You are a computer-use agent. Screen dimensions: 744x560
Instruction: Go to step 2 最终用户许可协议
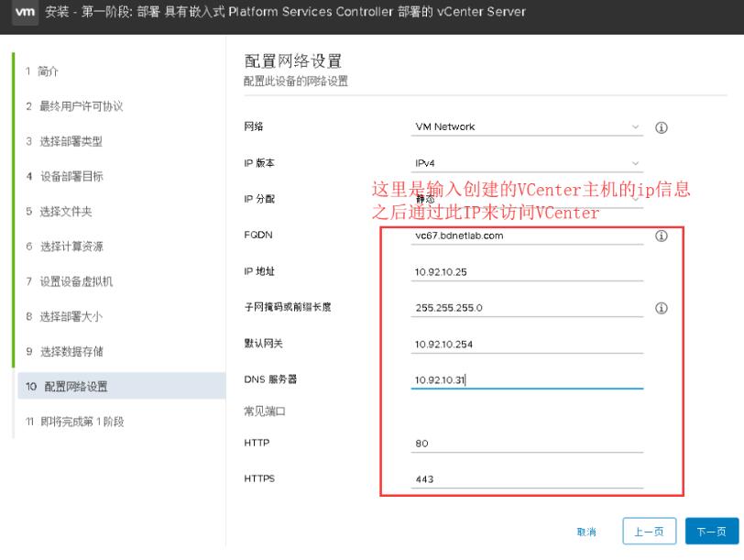point(74,106)
